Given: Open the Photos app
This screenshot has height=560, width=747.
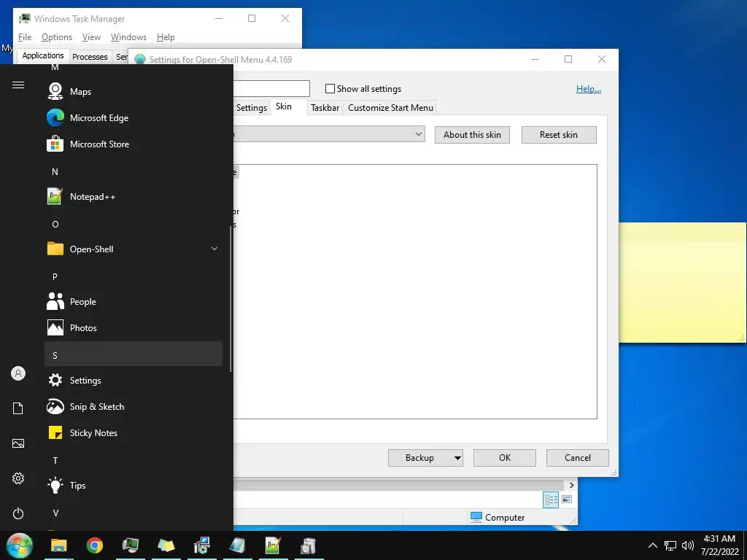Looking at the screenshot, I should point(133,327).
